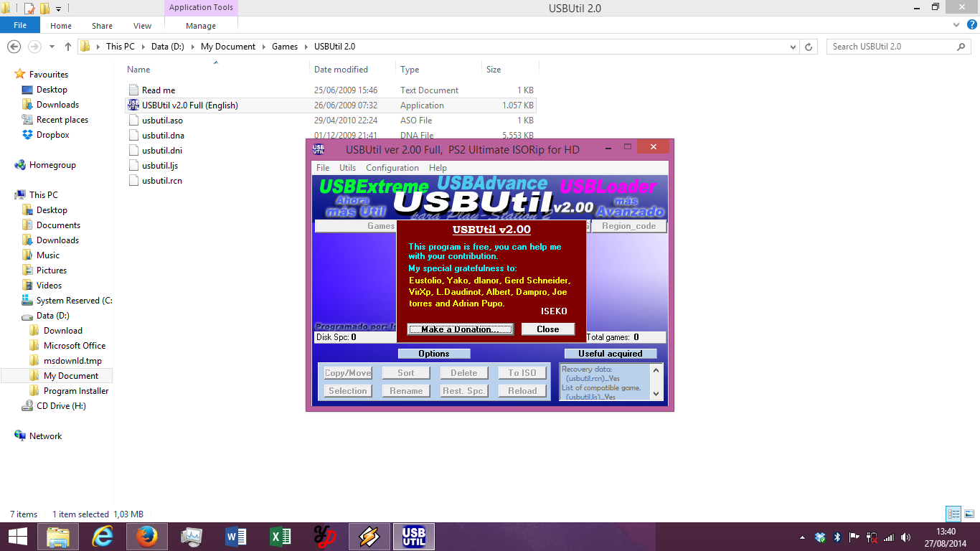The height and width of the screenshot is (551, 980).
Task: Open CD Drive (H:) in tree
Action: [61, 406]
